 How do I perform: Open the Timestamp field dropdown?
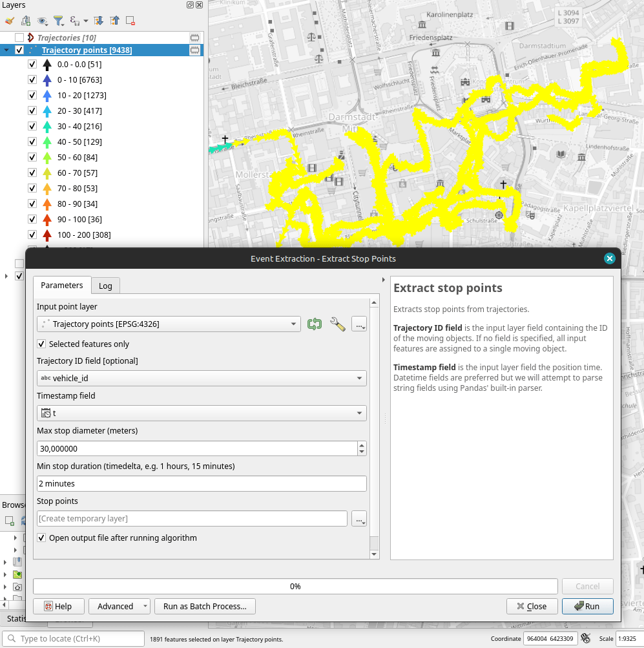[202, 413]
